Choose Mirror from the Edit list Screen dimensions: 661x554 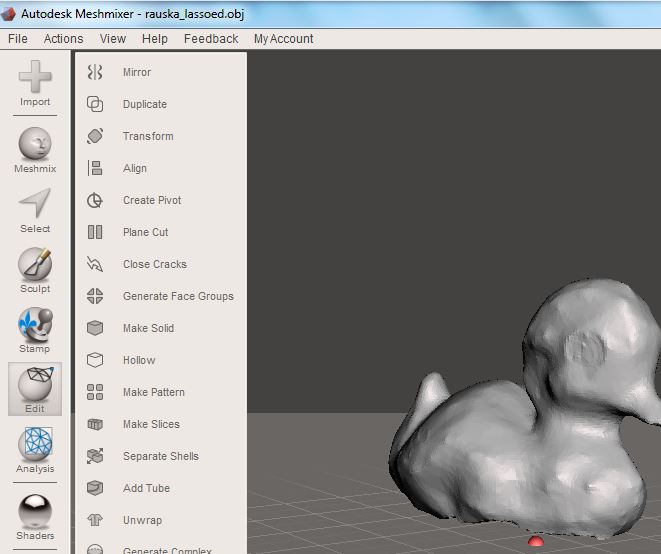pyautogui.click(x=137, y=72)
